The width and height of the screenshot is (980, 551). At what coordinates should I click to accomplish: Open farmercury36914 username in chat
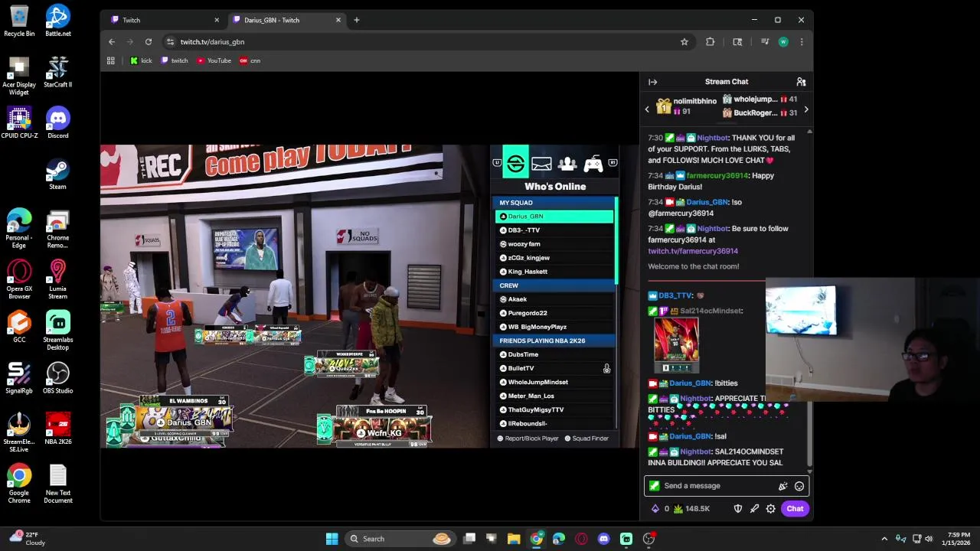pos(717,175)
